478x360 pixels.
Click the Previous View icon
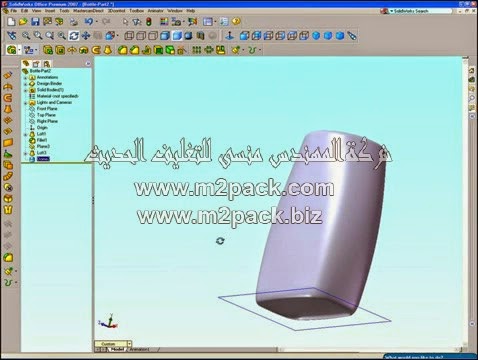(11, 35)
